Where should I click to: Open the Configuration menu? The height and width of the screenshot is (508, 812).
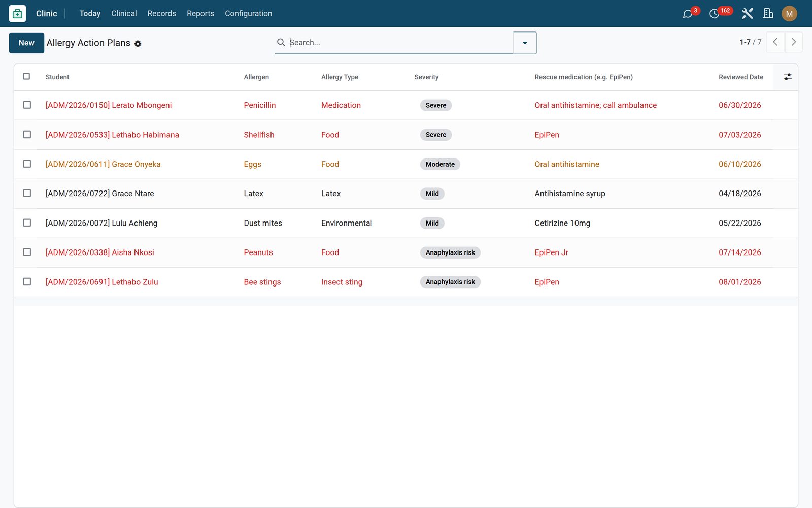point(248,14)
